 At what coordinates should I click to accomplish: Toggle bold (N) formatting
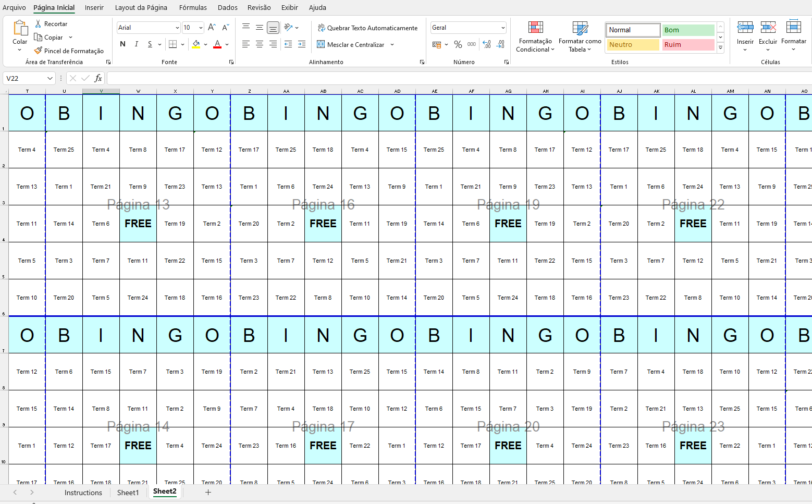pos(122,44)
